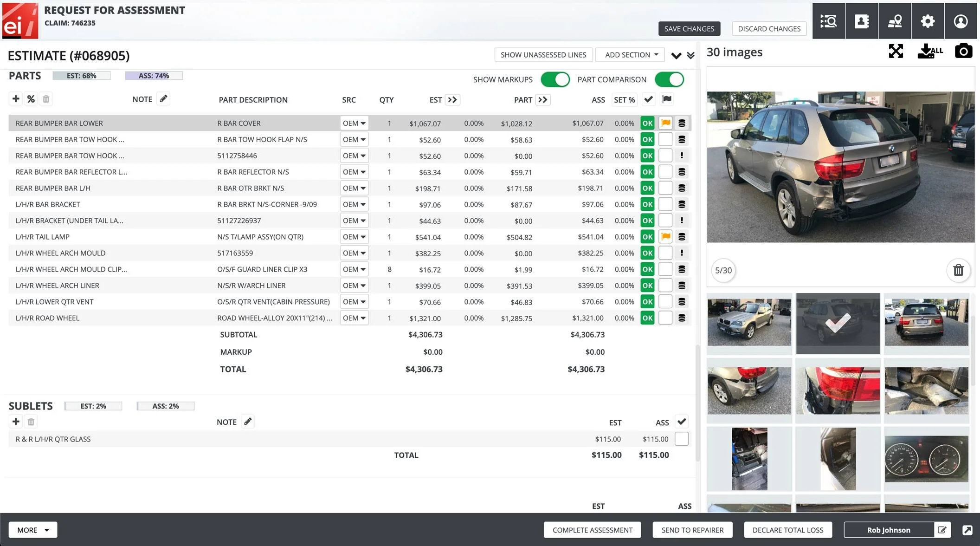Select the dashboard gauges thumbnail

pos(926,459)
